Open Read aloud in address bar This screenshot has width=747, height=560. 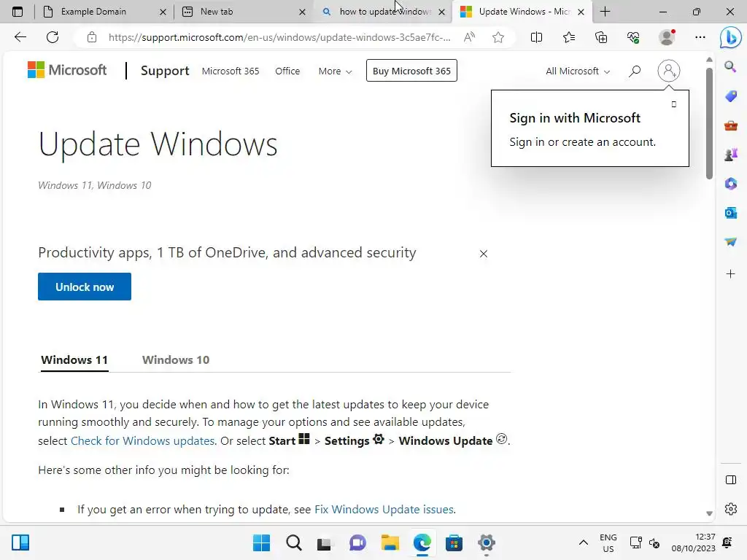coord(469,37)
